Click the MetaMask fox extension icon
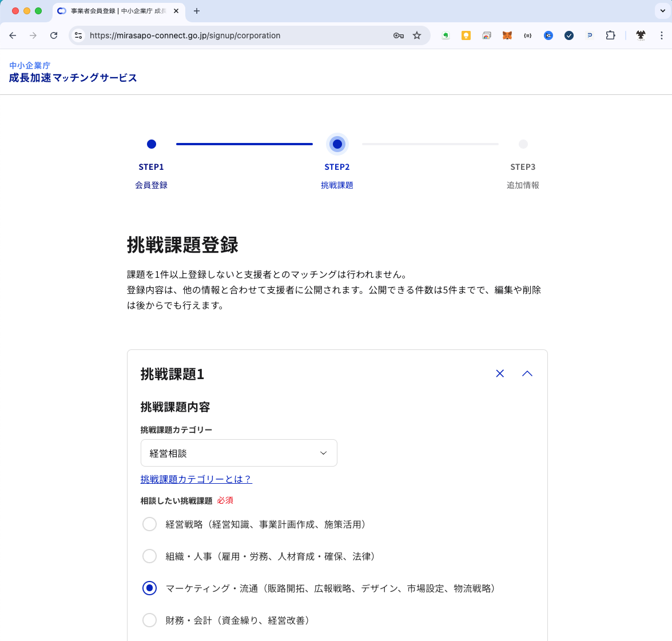Viewport: 672px width, 641px height. pyautogui.click(x=507, y=35)
